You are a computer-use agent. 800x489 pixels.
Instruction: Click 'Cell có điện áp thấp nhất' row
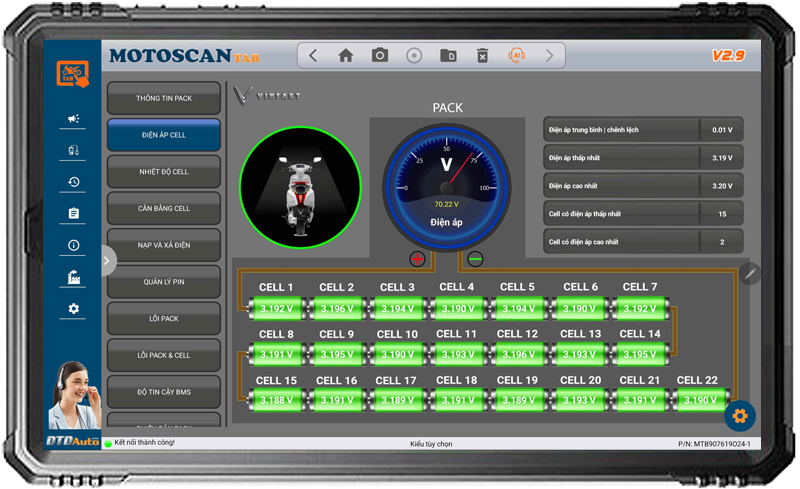tap(643, 214)
